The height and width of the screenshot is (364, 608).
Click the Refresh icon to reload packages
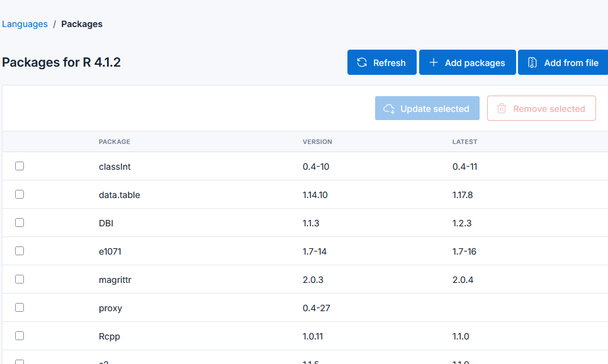tap(361, 62)
